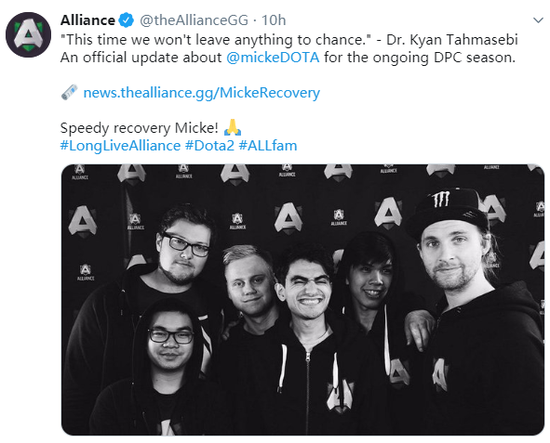Expand the tweet options chevron
The height and width of the screenshot is (443, 550).
538,20
